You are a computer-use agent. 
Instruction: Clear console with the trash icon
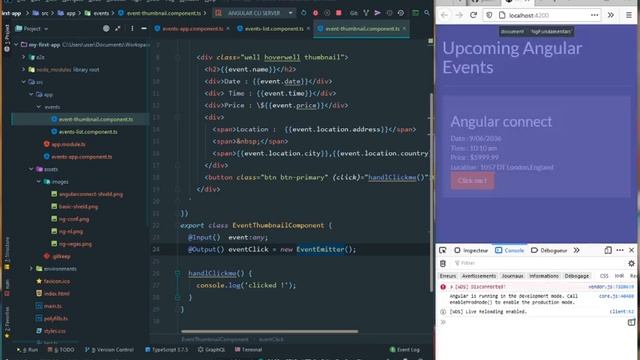coord(443,263)
